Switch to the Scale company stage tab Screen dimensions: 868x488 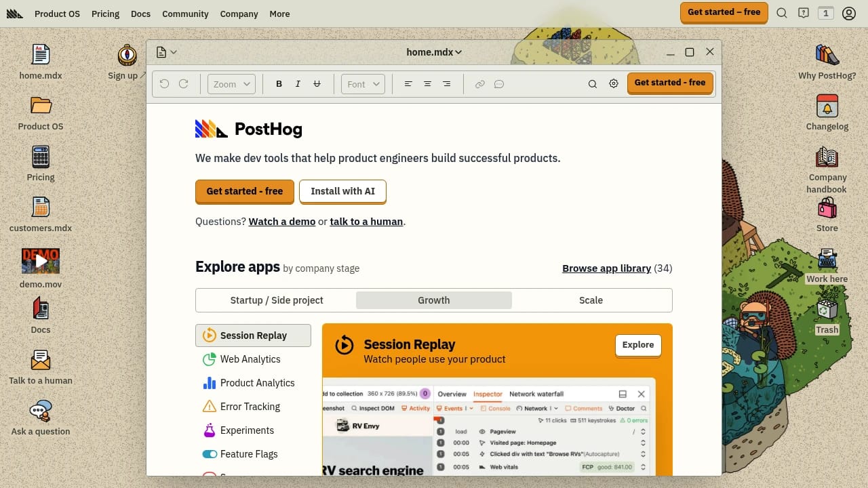591,300
